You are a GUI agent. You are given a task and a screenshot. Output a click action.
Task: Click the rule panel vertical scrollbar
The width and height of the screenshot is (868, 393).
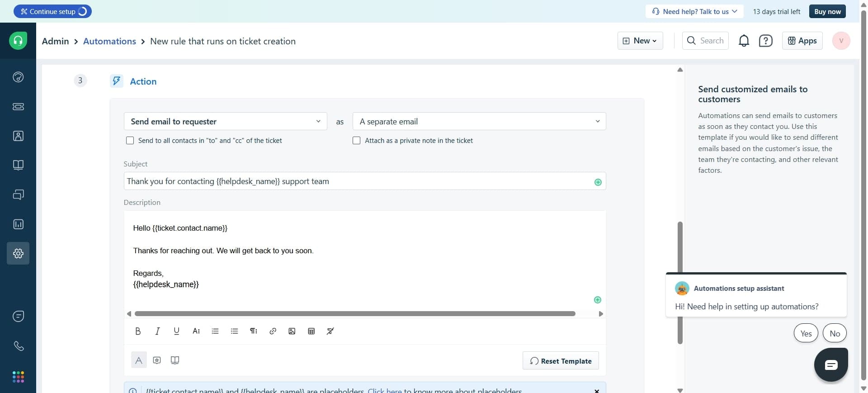(680, 283)
